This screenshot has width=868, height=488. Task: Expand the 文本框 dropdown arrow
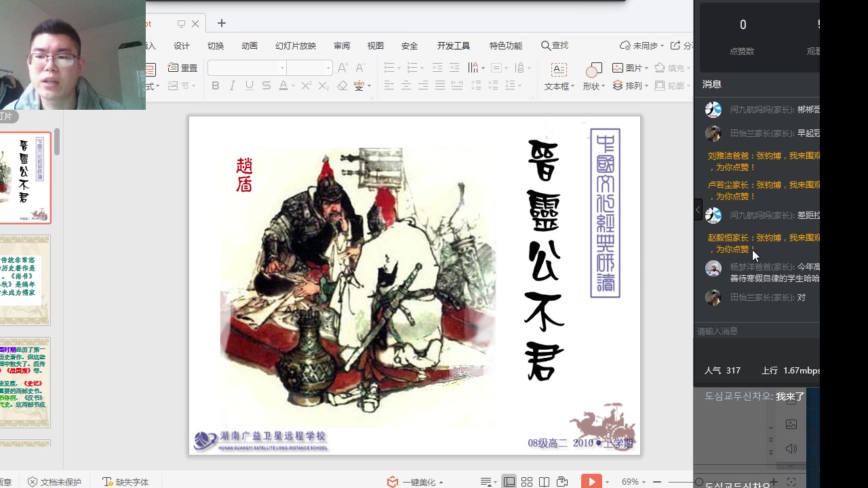point(572,87)
